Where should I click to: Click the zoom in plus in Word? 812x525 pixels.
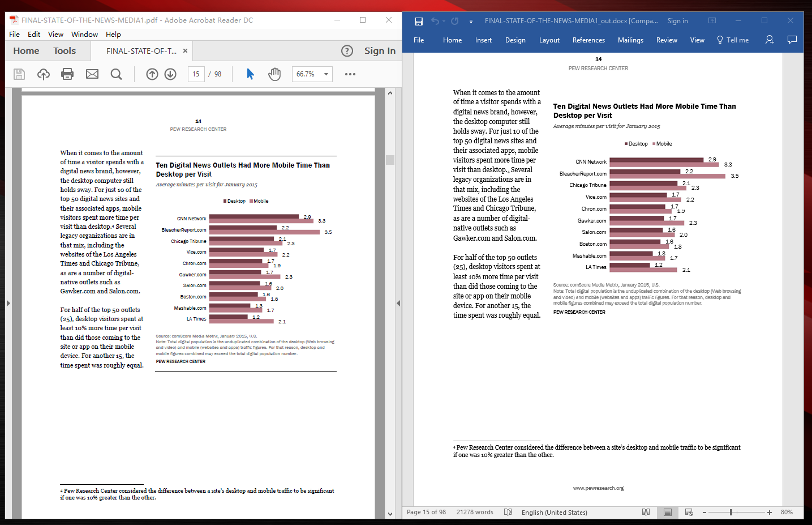click(x=770, y=513)
